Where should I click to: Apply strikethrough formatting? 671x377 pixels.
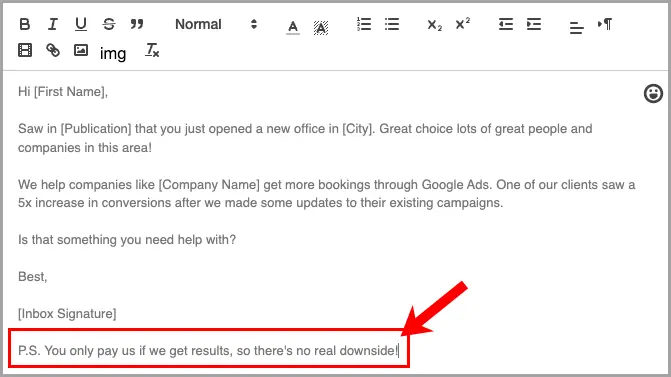109,24
